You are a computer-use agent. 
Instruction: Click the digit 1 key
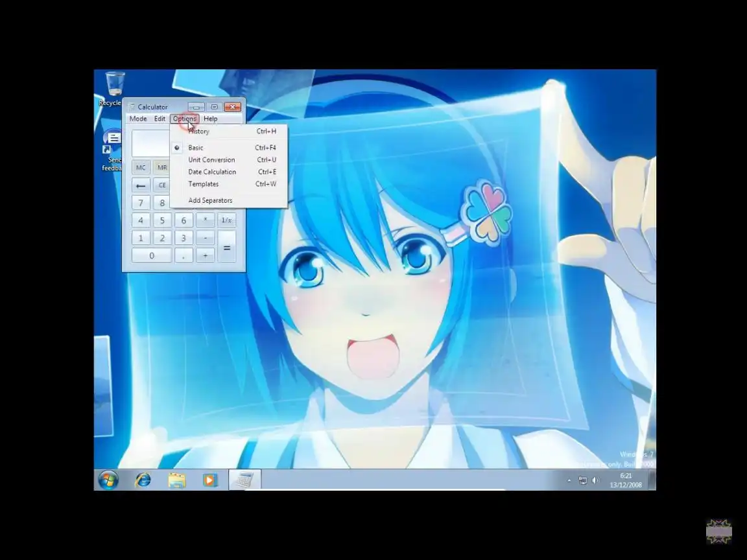(141, 238)
